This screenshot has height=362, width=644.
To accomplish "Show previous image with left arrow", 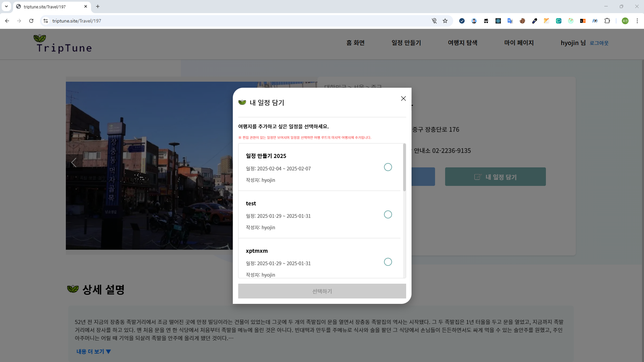I will 74,163.
